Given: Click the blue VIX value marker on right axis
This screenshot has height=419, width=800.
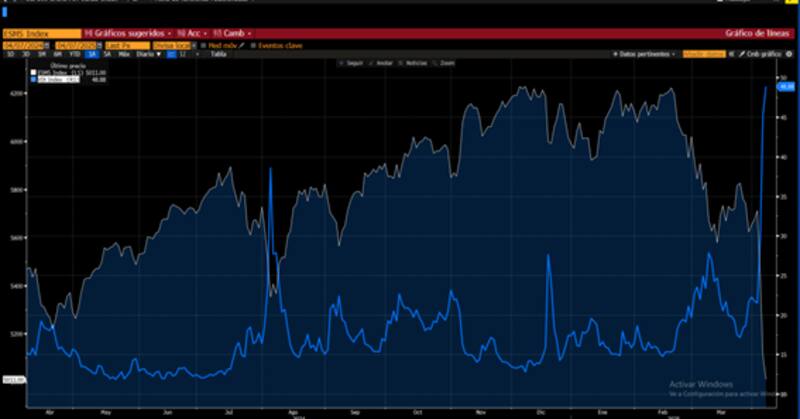Looking at the screenshot, I should pyautogui.click(x=785, y=87).
